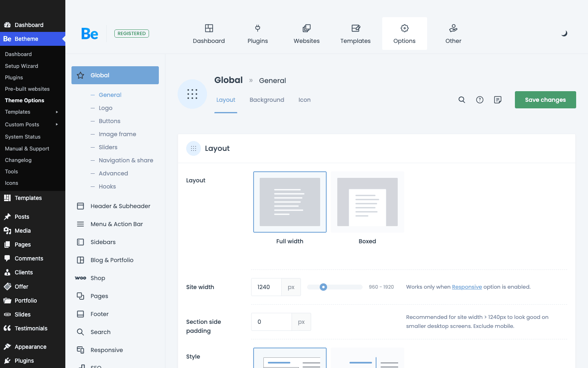This screenshot has width=588, height=368.
Task: Open the notes icon beside help
Action: pos(498,100)
